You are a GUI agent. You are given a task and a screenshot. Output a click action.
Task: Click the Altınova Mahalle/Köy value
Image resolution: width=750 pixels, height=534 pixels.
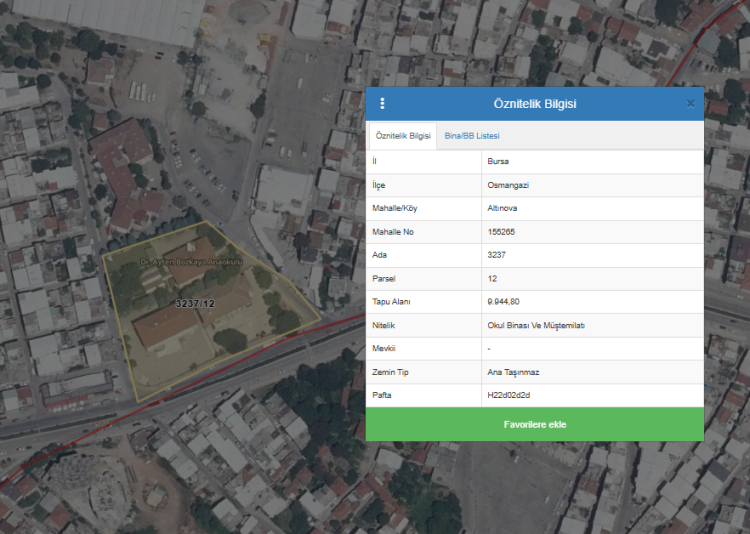point(502,208)
